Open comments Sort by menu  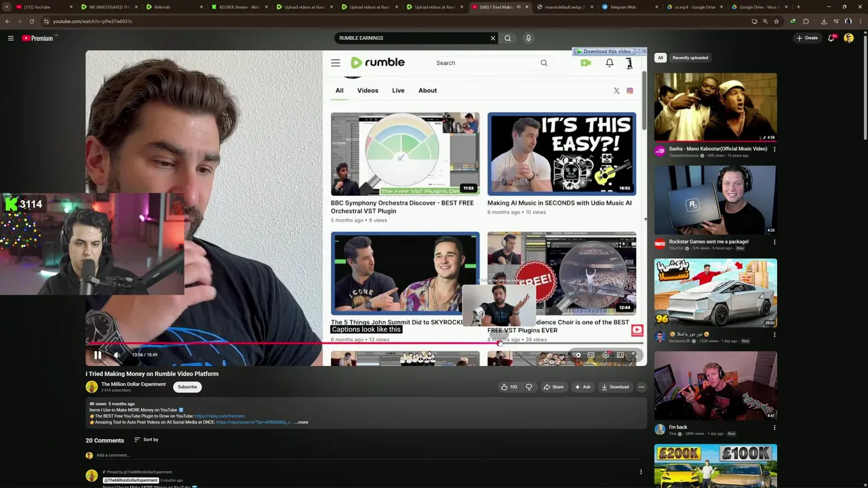pos(146,440)
